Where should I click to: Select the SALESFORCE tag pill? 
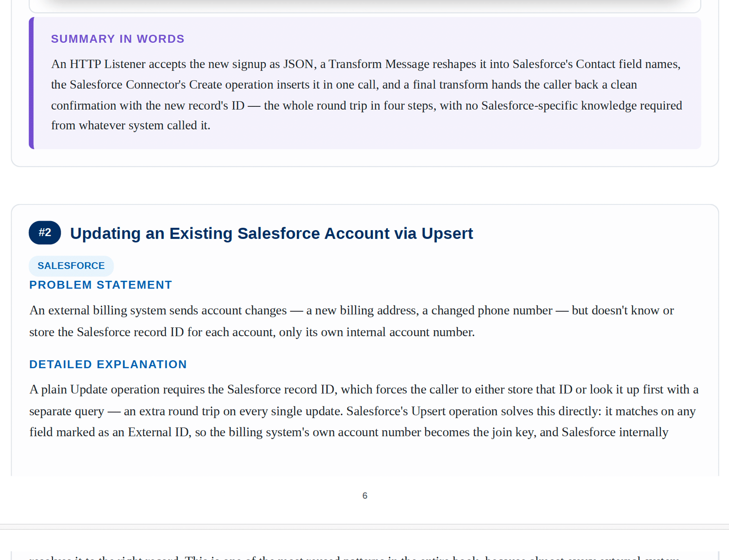click(71, 266)
